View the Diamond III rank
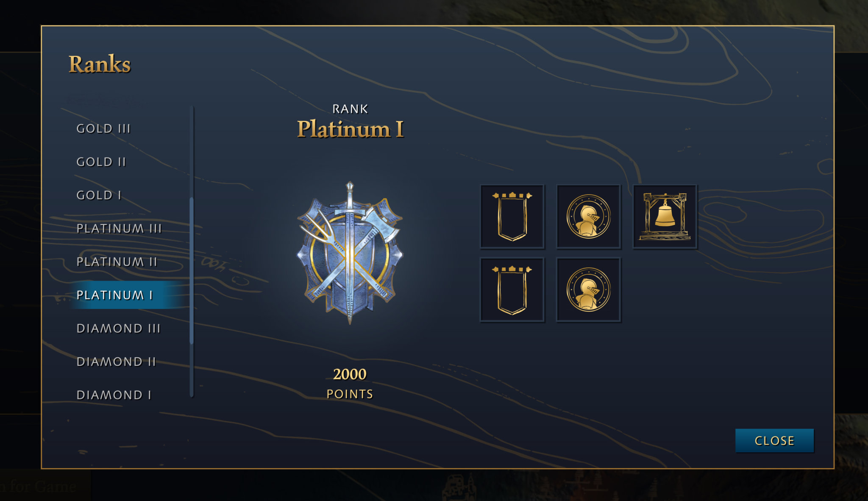 119,328
